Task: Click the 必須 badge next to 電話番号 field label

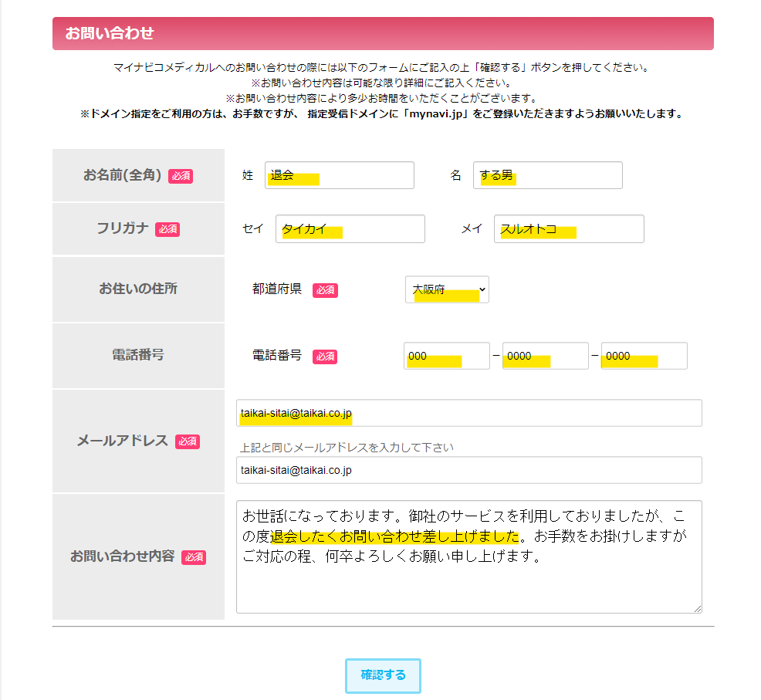Action: [325, 357]
